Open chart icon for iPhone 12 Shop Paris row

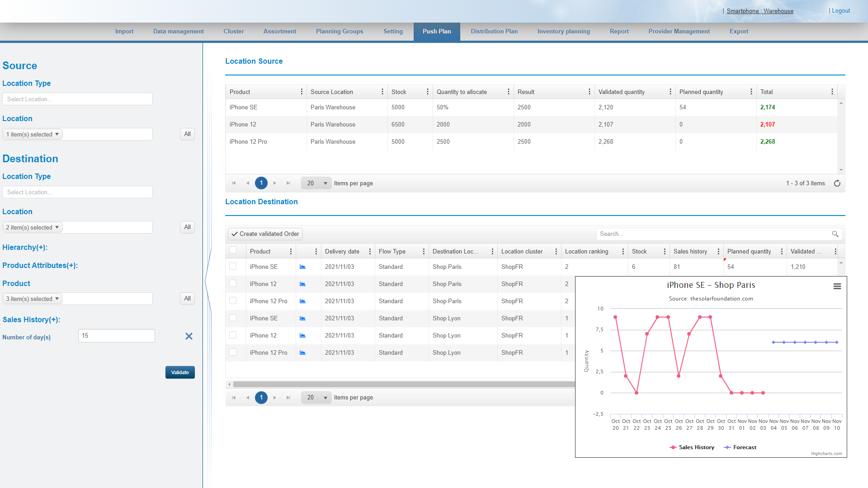(302, 284)
